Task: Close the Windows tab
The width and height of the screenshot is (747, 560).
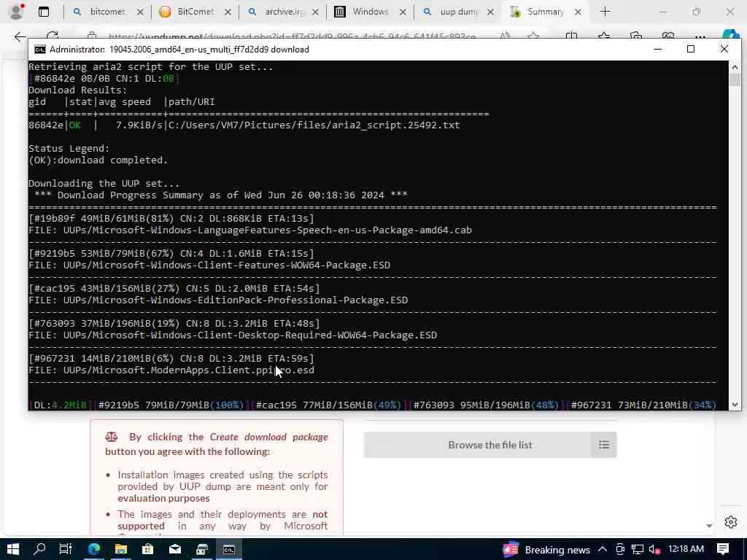Action: (x=403, y=12)
